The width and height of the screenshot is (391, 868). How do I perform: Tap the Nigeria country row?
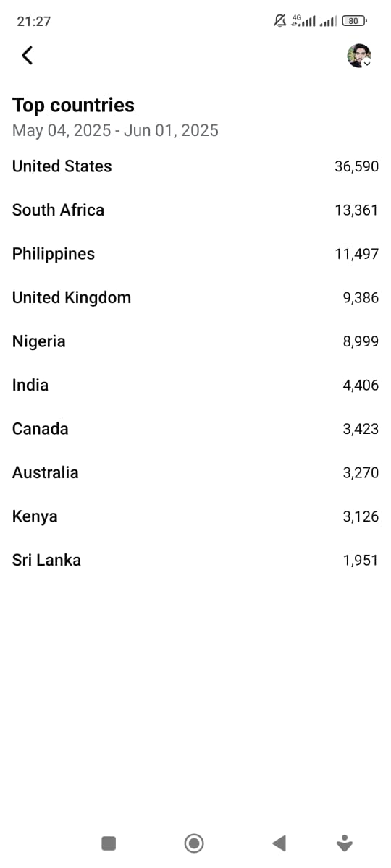point(195,341)
